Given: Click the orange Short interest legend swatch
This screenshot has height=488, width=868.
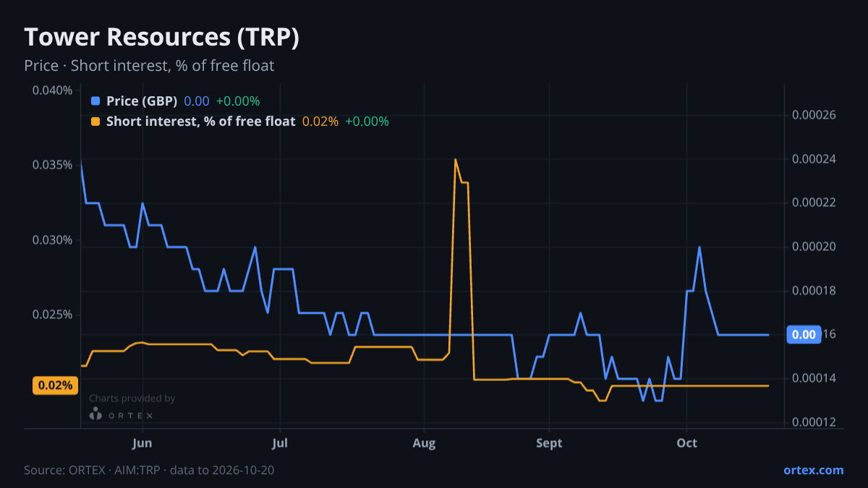Looking at the screenshot, I should [95, 121].
